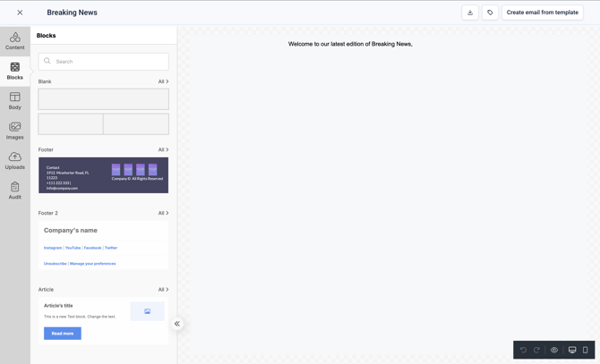This screenshot has width=600, height=364.
Task: Toggle preview with the eye icon
Action: [x=554, y=350]
